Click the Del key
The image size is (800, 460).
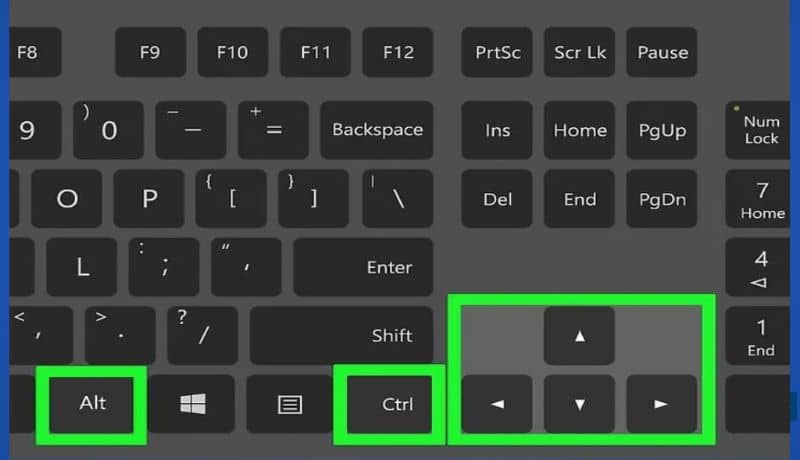pyautogui.click(x=497, y=199)
